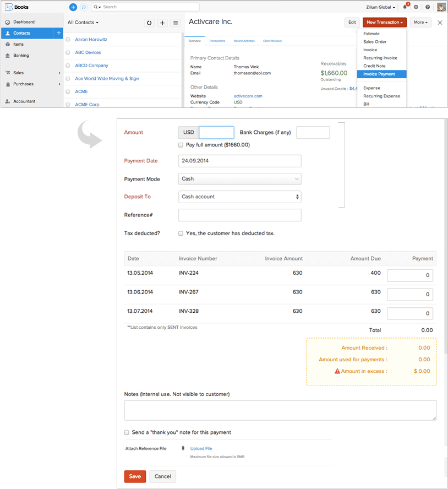448x489 pixels.
Task: Click the Reference# input field
Action: point(240,215)
